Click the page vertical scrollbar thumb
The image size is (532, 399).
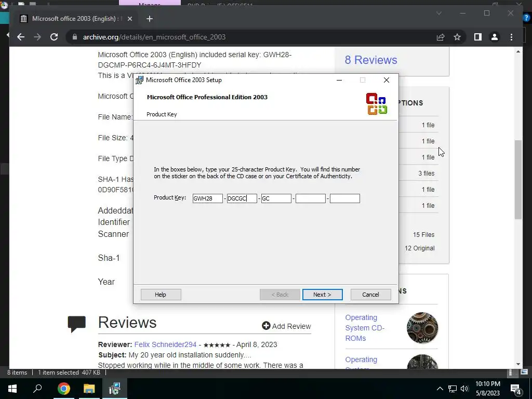click(518, 180)
